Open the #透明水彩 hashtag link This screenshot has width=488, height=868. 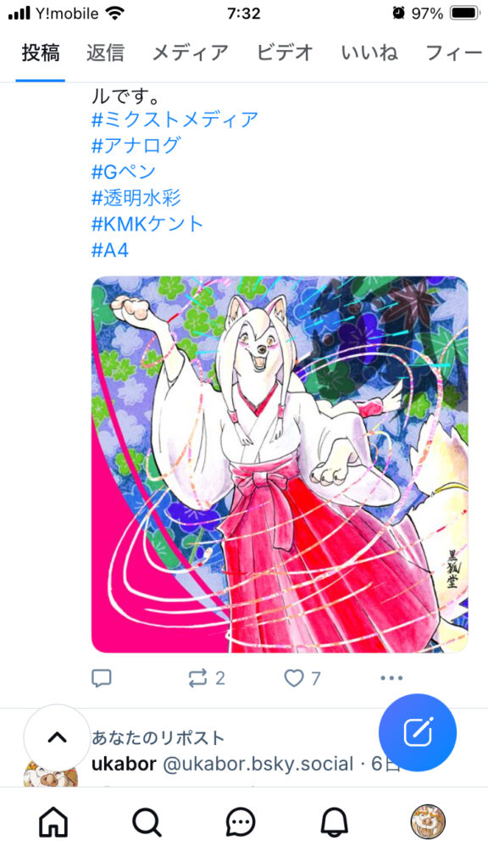coord(136,198)
